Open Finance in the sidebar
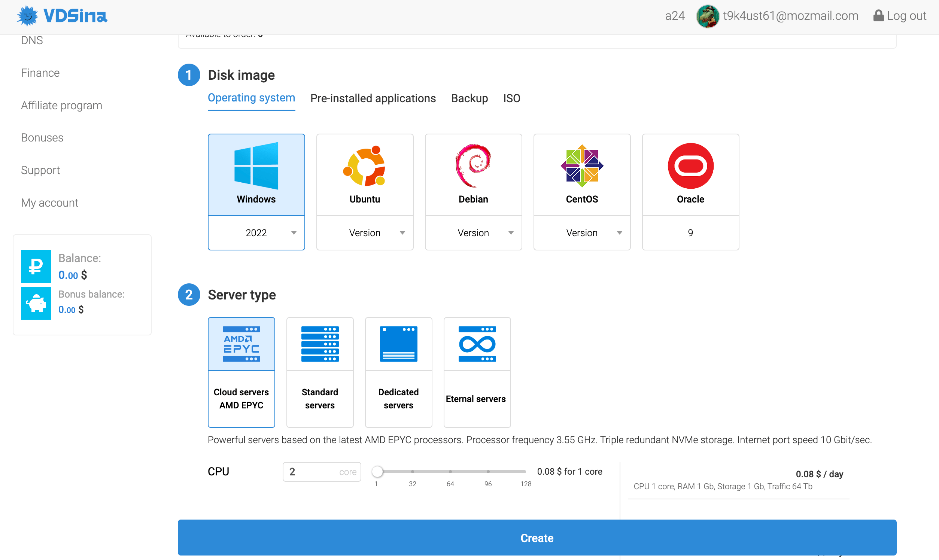Viewport: 939px width, 560px height. (40, 73)
